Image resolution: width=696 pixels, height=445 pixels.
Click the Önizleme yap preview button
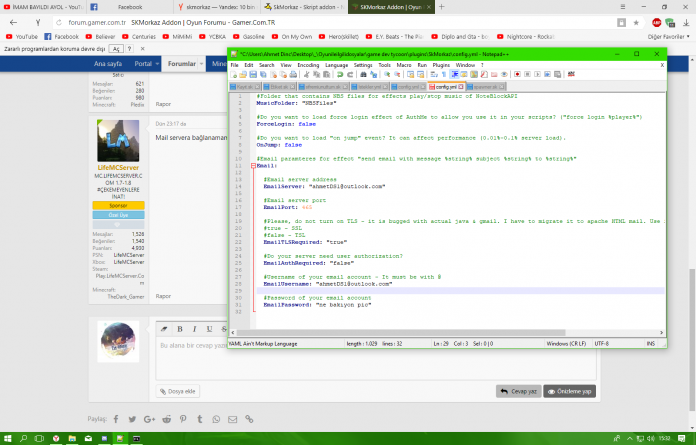coord(569,391)
